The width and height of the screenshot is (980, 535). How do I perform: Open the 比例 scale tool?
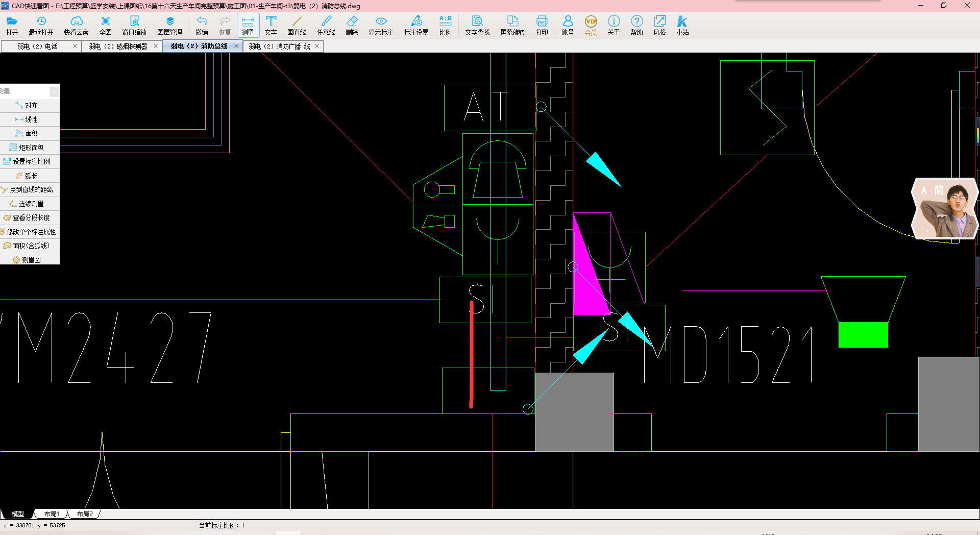(x=445, y=25)
